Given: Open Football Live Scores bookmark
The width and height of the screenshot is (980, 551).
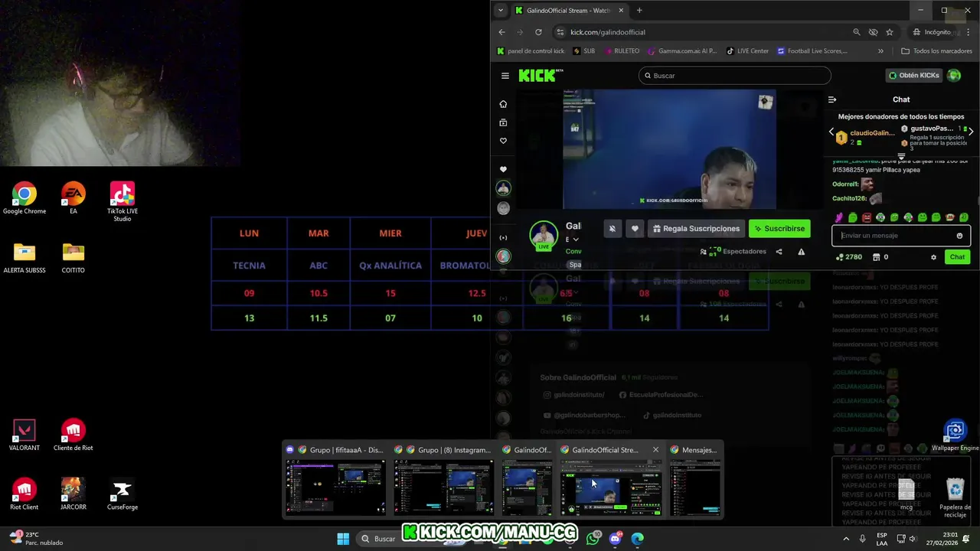Looking at the screenshot, I should (x=812, y=51).
